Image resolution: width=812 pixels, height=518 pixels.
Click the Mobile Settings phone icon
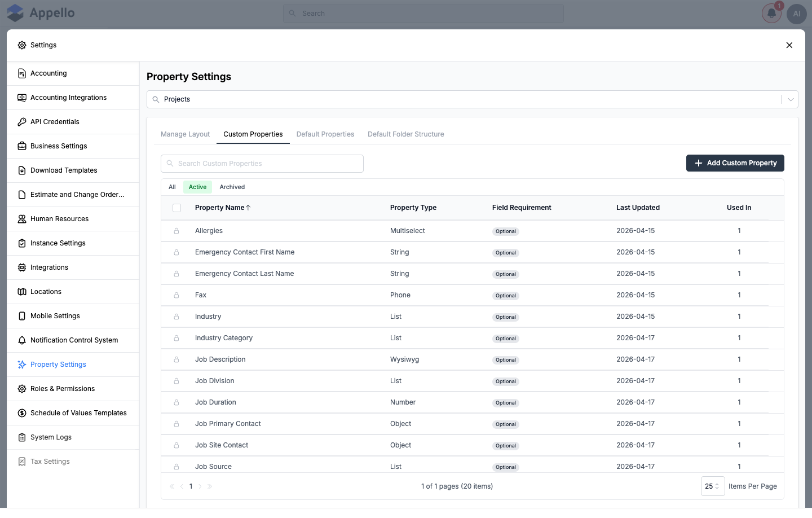[22, 316]
